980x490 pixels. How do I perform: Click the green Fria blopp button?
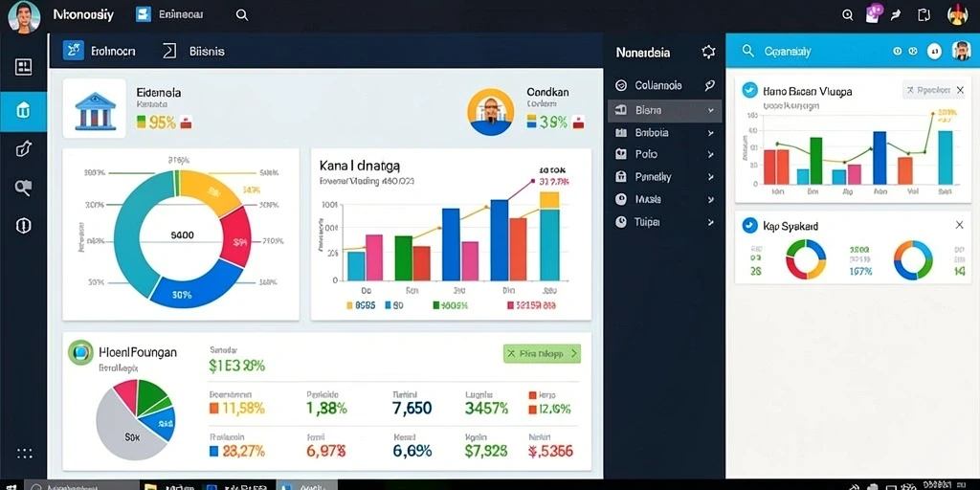click(542, 354)
